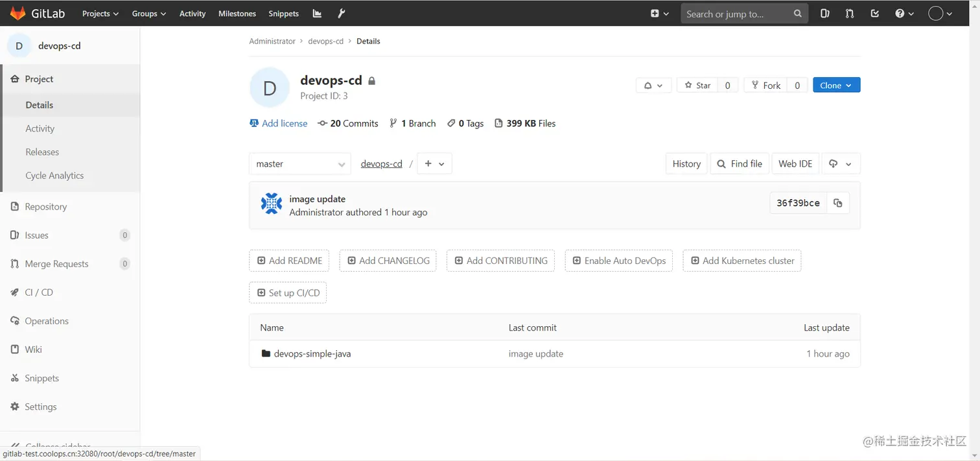
Task: Open the Issues icon in top bar
Action: pyautogui.click(x=825, y=14)
